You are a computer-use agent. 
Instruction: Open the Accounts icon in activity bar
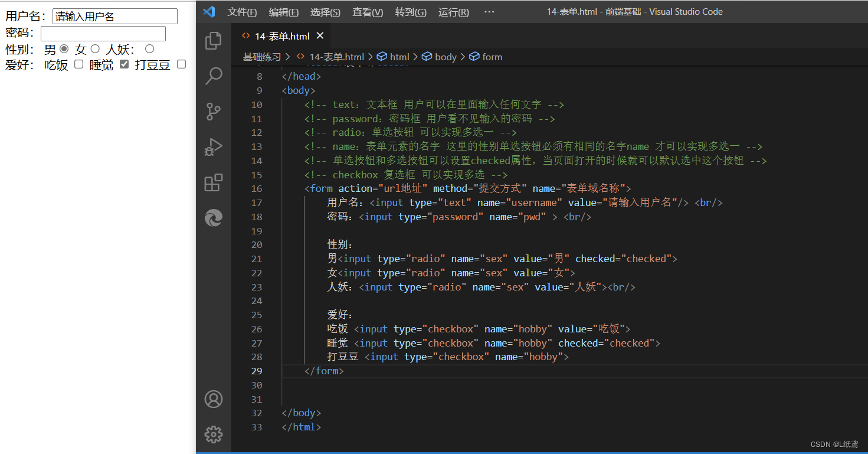213,399
